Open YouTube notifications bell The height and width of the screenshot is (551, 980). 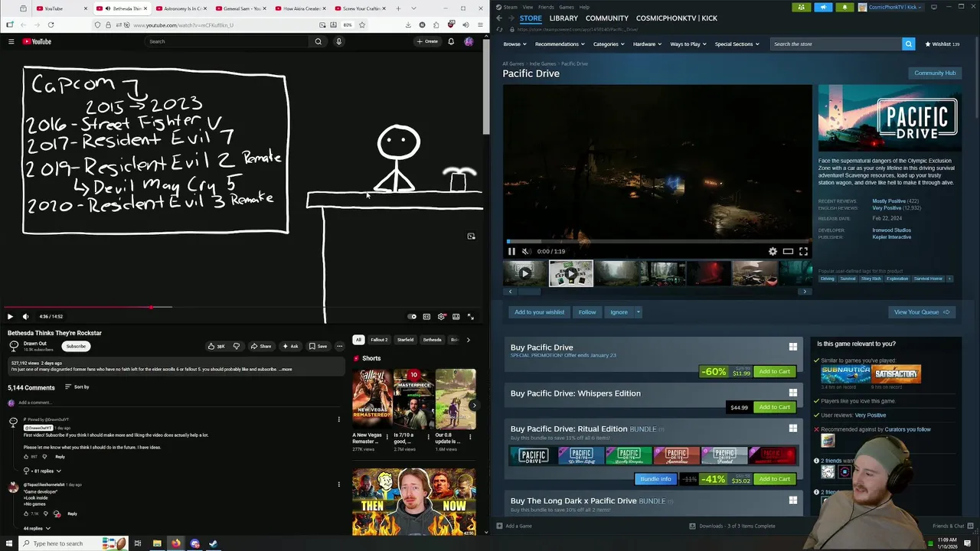[x=451, y=41]
